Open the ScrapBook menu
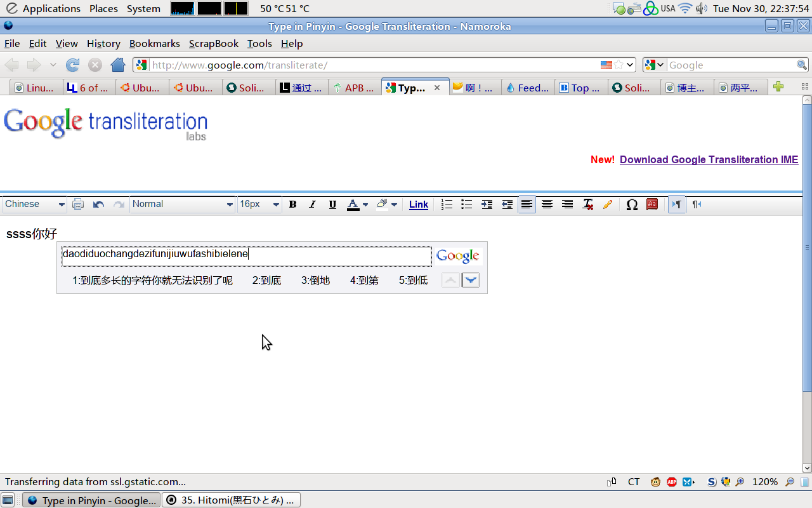 click(x=214, y=44)
